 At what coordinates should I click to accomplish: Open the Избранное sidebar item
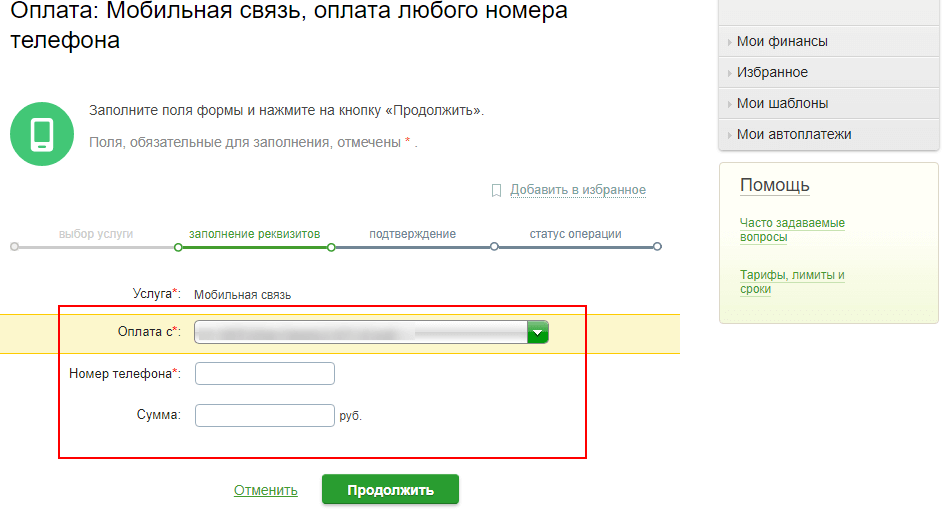coord(772,73)
